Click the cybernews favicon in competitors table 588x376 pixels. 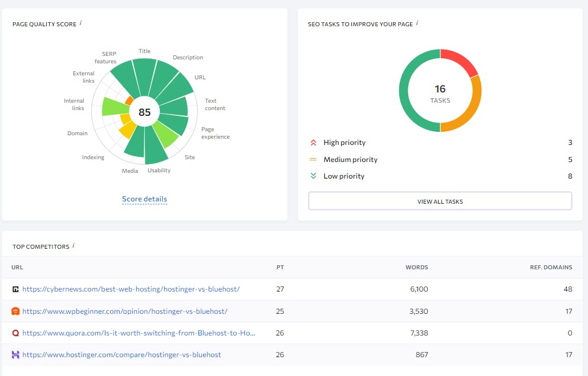pos(15,289)
